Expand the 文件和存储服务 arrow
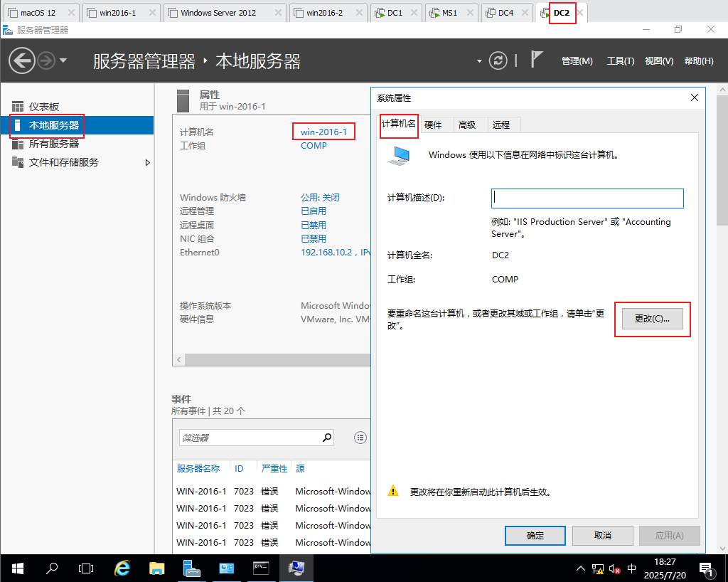Image resolution: width=728 pixels, height=582 pixels. pyautogui.click(x=148, y=162)
